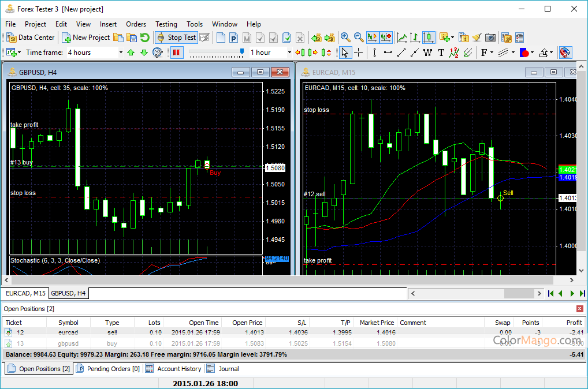Expand the Fibonacci tools dropdown arrow
This screenshot has height=389, width=588.
pos(490,53)
